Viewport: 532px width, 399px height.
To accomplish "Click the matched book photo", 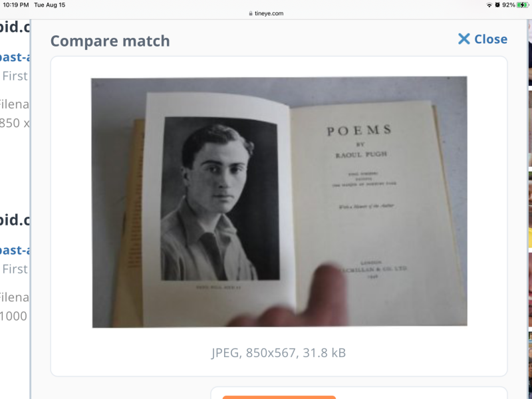I will tap(279, 202).
